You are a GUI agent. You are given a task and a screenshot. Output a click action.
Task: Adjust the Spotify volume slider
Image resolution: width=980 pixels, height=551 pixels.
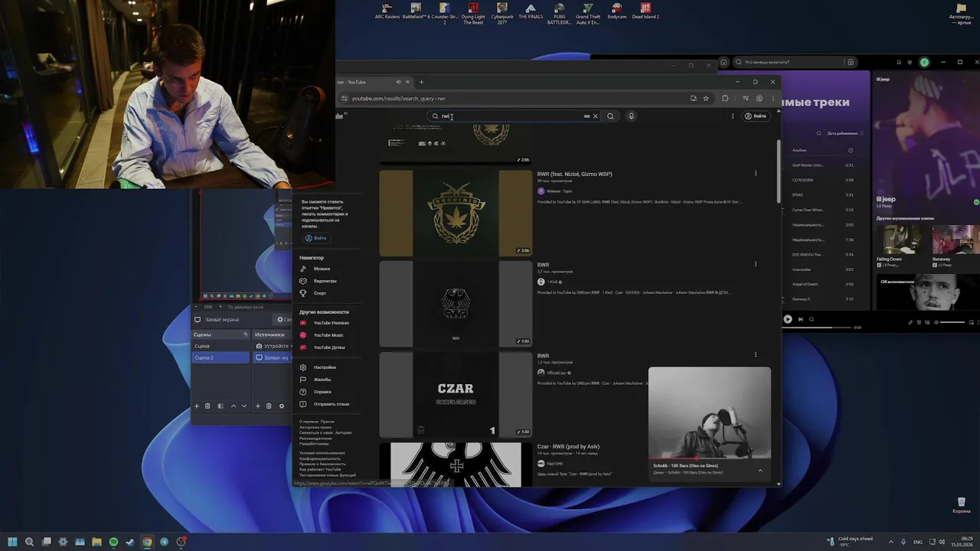pos(952,322)
